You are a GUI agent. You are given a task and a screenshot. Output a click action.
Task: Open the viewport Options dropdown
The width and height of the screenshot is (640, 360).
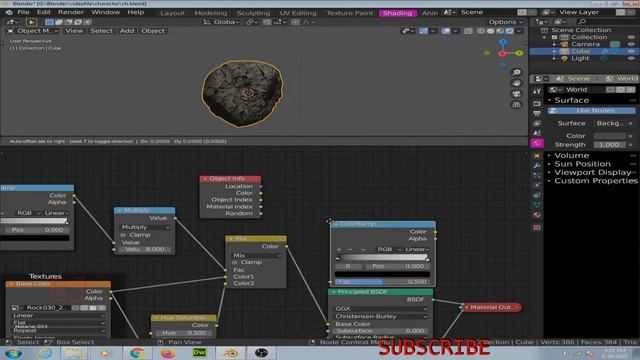click(x=505, y=22)
